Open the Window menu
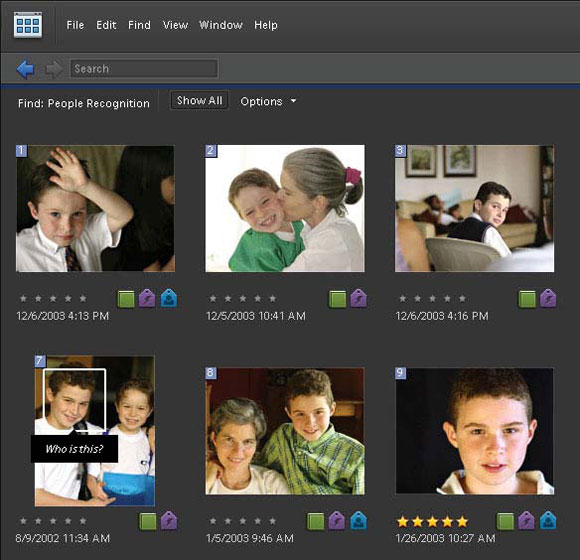The width and height of the screenshot is (580, 560). pyautogui.click(x=221, y=25)
